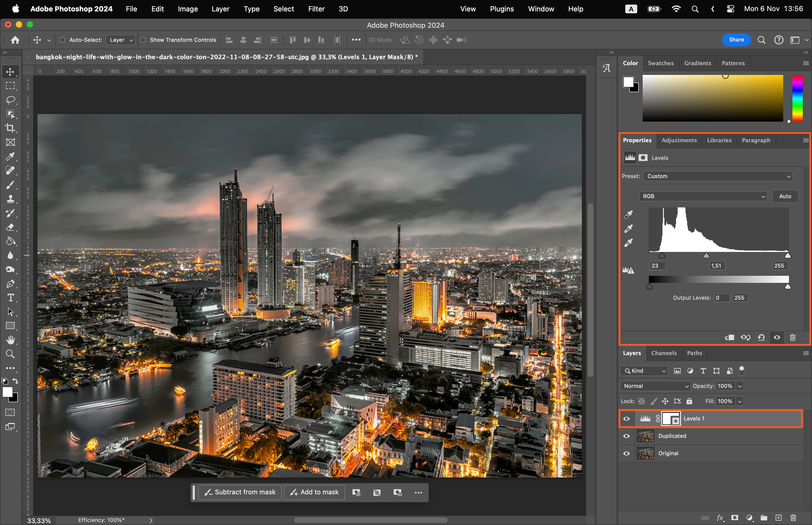This screenshot has height=525, width=812.
Task: Switch to the Adjustments tab
Action: click(x=679, y=140)
